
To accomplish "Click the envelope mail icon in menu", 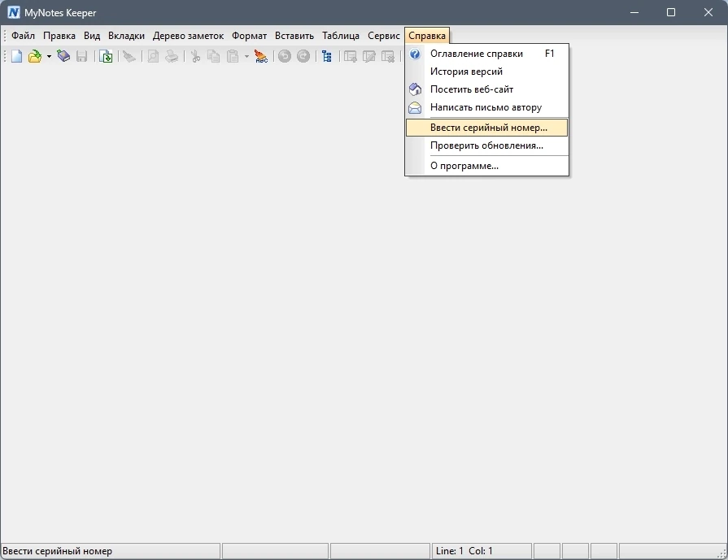I will click(x=415, y=107).
